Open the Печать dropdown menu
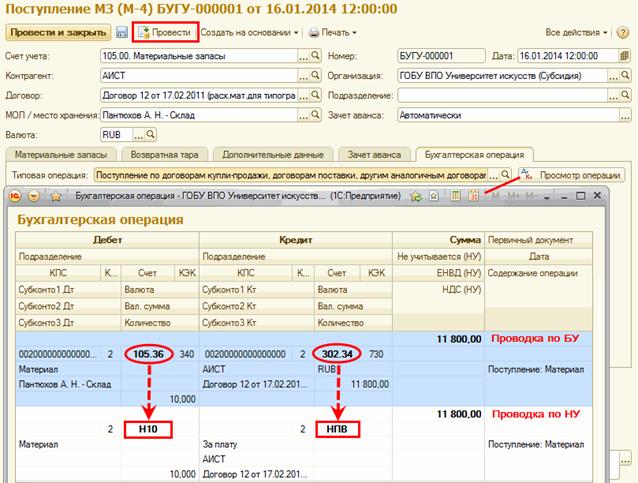This screenshot has height=483, width=638. point(333,33)
